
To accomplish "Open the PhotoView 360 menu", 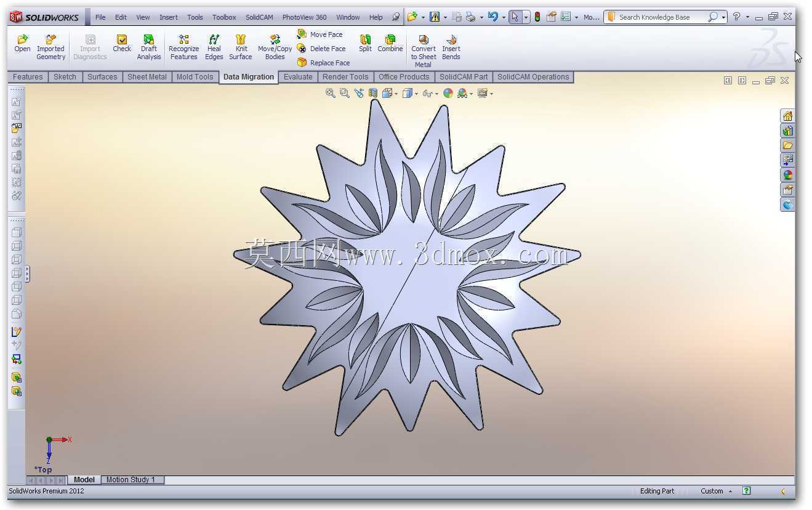I will [304, 17].
